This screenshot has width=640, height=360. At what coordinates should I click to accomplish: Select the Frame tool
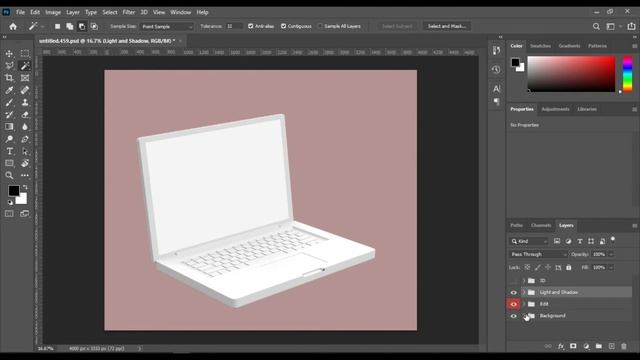(25, 78)
